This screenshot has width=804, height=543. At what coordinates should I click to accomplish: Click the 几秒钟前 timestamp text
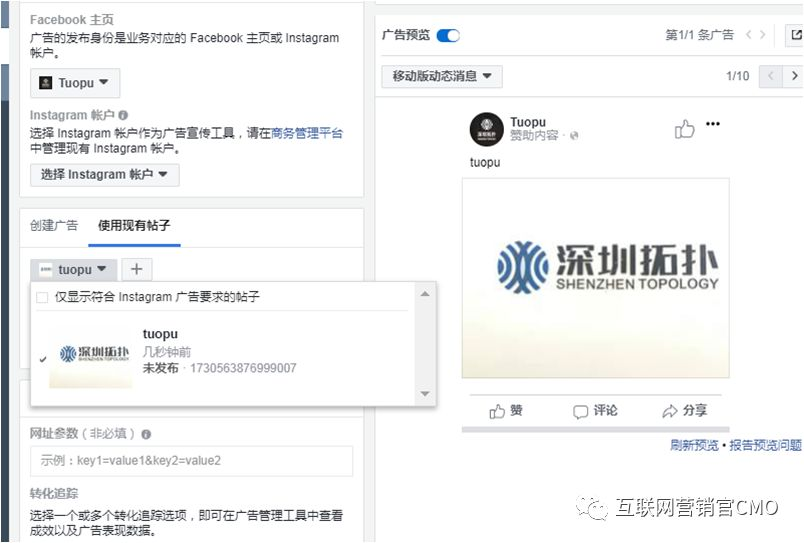click(167, 352)
